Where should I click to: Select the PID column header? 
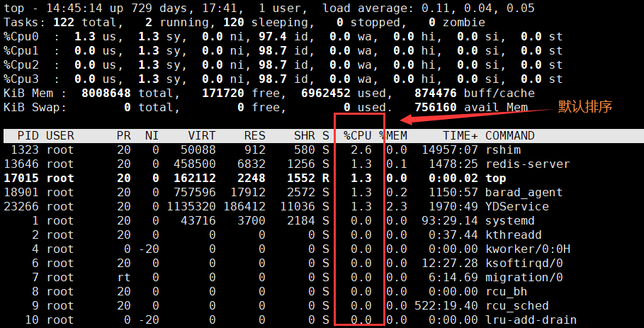click(28, 135)
